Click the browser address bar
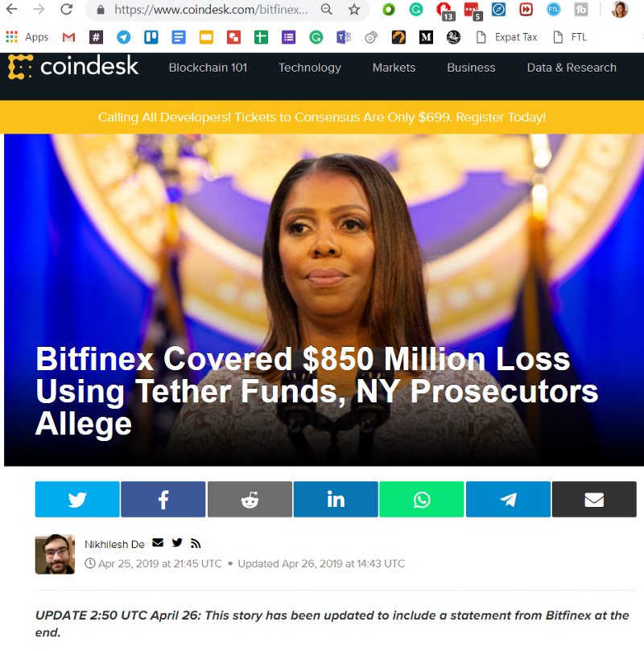644x651 pixels. pos(211,10)
